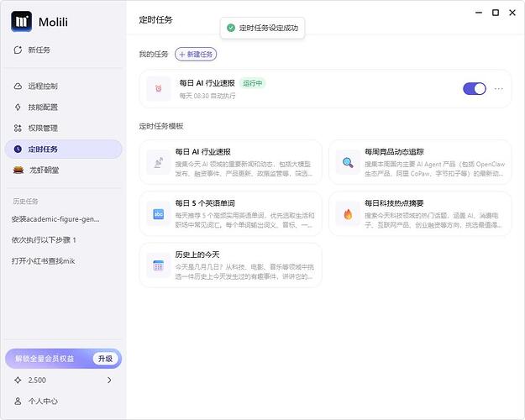This screenshot has width=525, height=420.
Task: Click 解锁全量会员权益 banner text
Action: pyautogui.click(x=45, y=359)
